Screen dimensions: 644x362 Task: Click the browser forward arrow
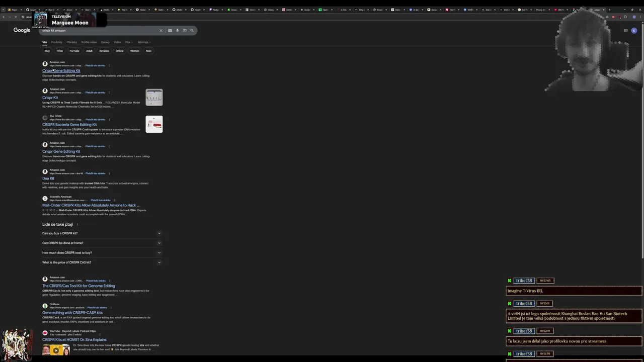pyautogui.click(x=10, y=17)
